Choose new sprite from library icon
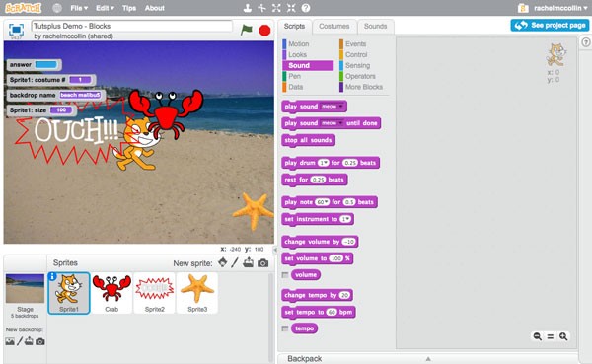Screen dimensions: 592x364 coord(222,262)
